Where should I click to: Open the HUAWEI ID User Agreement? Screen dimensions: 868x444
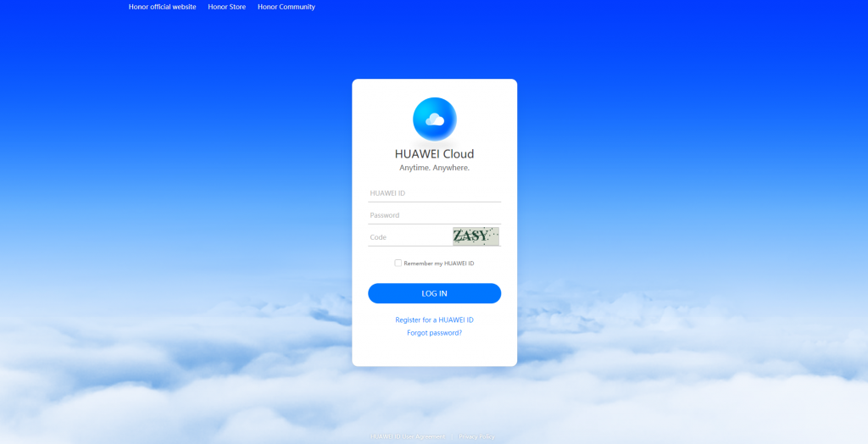(x=408, y=437)
